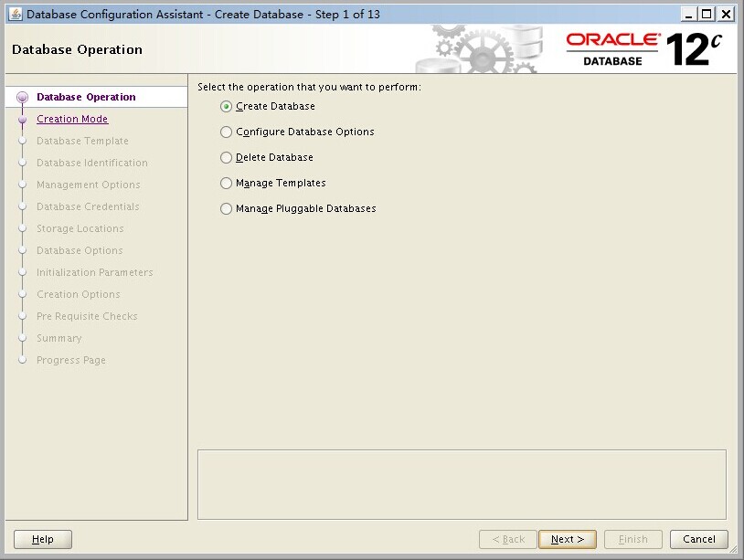Open the Creation Mode step link

[72, 119]
